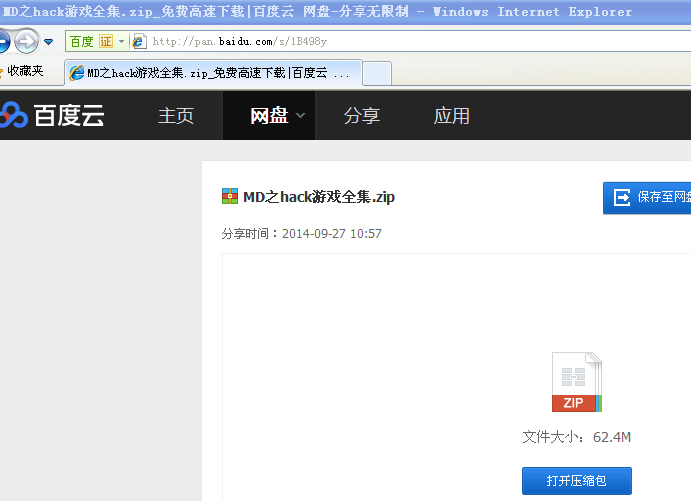Open the 网盘 navigation item
The width and height of the screenshot is (691, 501).
[x=269, y=115]
